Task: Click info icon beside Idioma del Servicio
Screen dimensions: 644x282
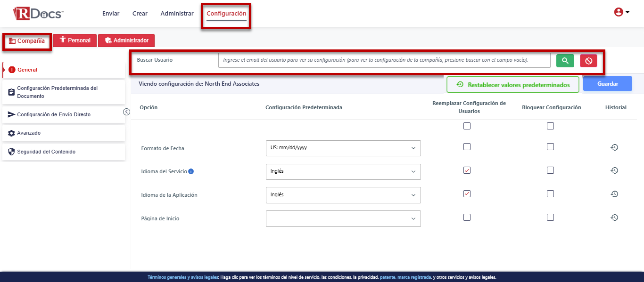Action: tap(191, 171)
